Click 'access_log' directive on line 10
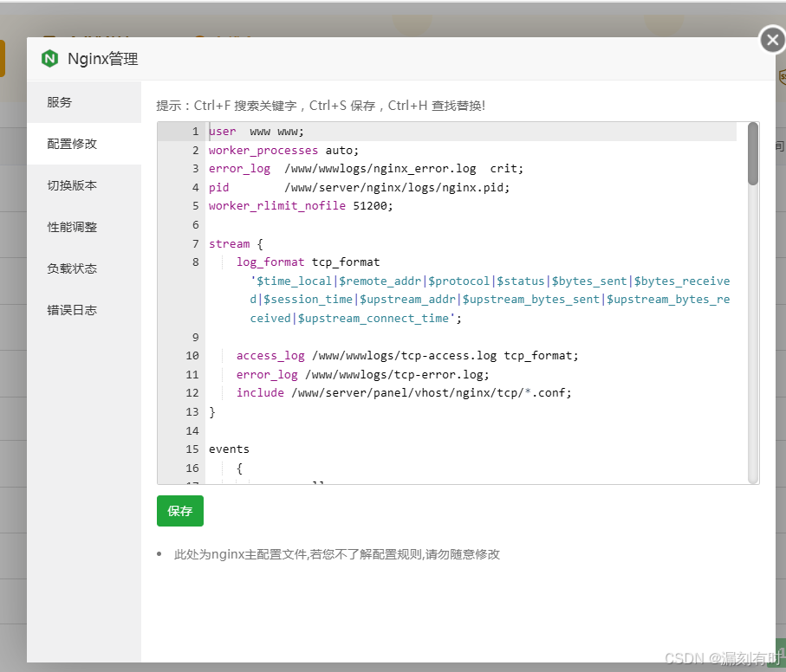The height and width of the screenshot is (672, 786). click(270, 356)
